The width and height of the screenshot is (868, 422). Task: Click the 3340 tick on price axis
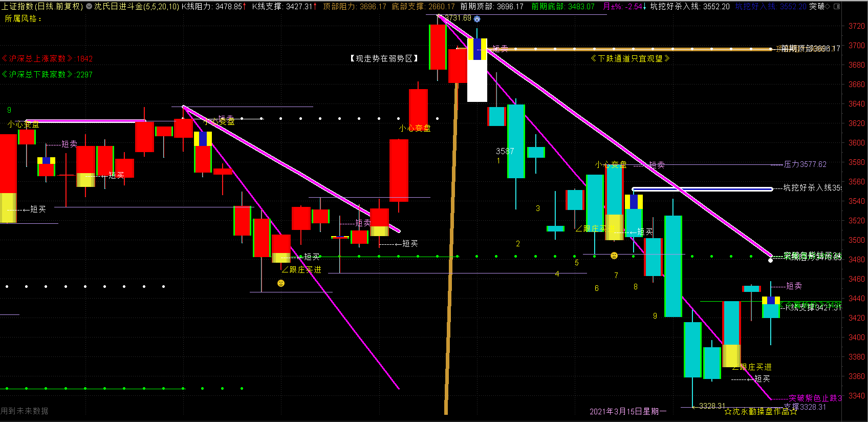[857, 396]
